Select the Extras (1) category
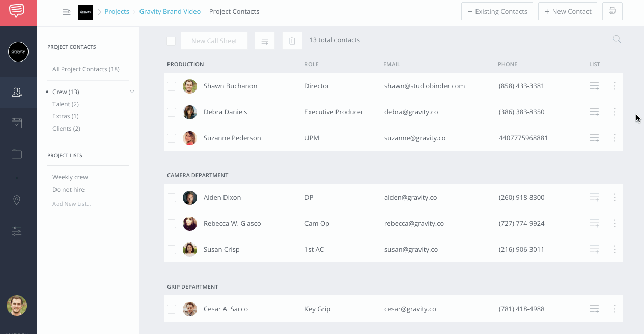The height and width of the screenshot is (334, 644). point(66,116)
